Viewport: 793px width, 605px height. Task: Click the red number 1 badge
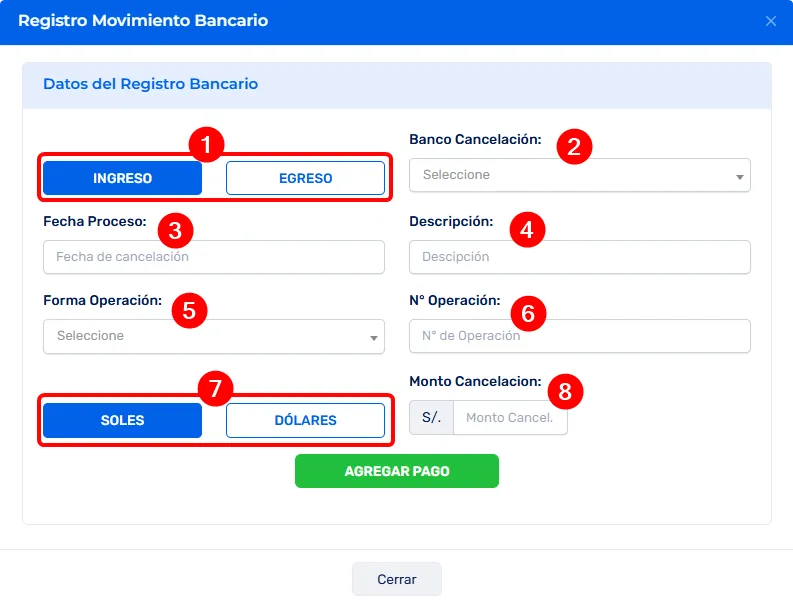[x=206, y=146]
